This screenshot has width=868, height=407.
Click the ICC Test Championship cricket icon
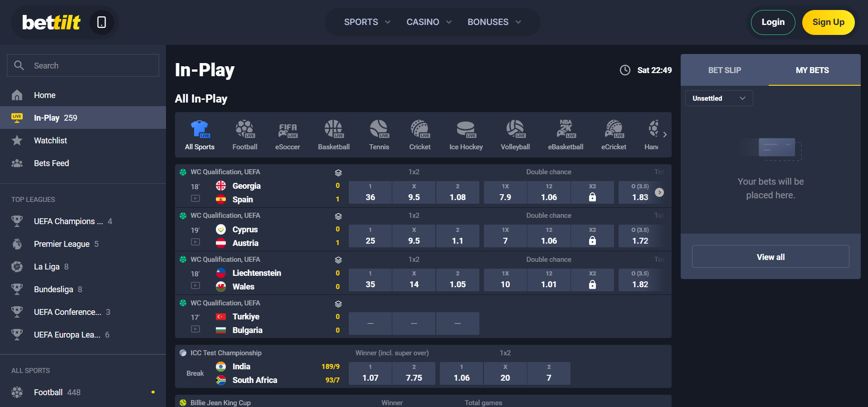tap(183, 353)
